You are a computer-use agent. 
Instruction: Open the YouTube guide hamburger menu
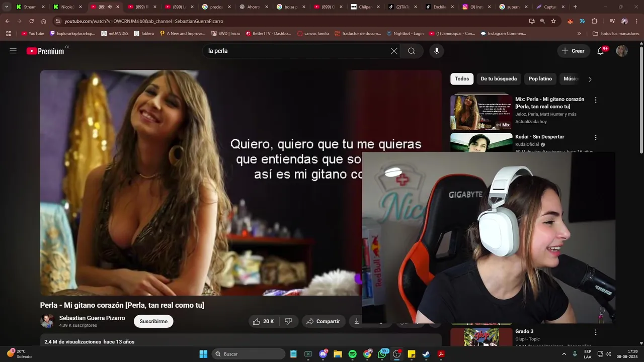point(13,51)
